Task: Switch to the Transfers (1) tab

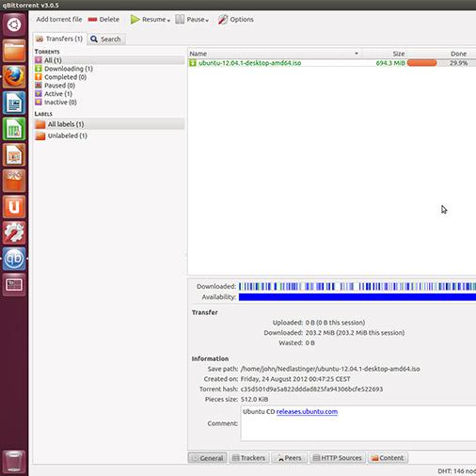Action: coord(59,39)
